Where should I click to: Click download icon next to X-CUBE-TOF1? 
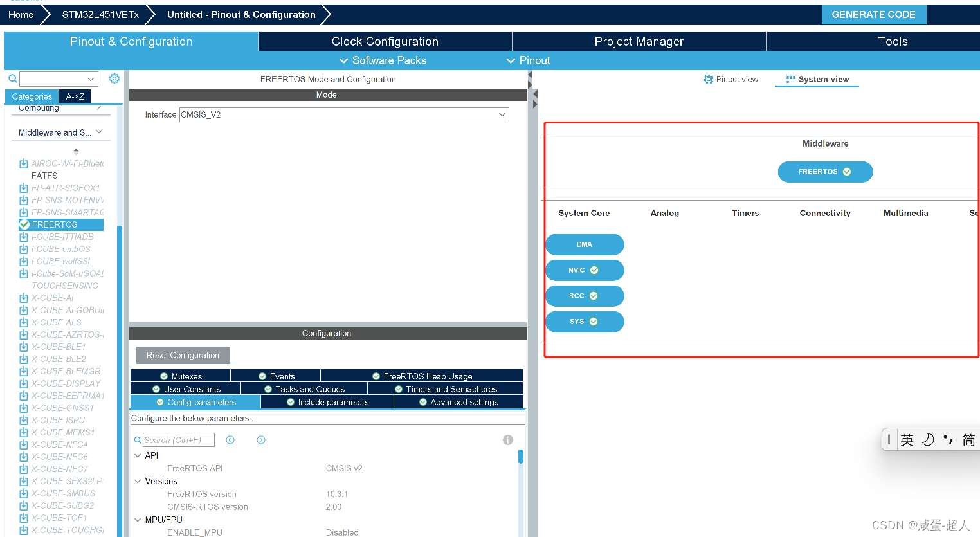point(24,518)
